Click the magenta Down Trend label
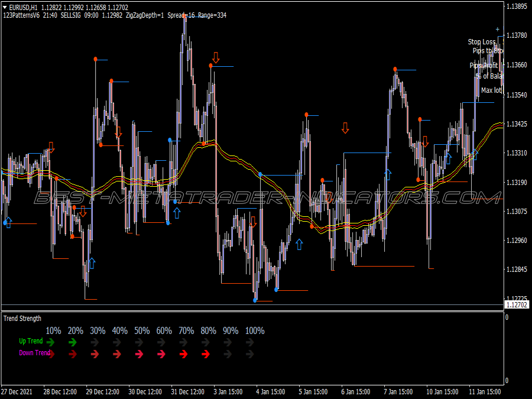The width and height of the screenshot is (532, 399). point(35,353)
